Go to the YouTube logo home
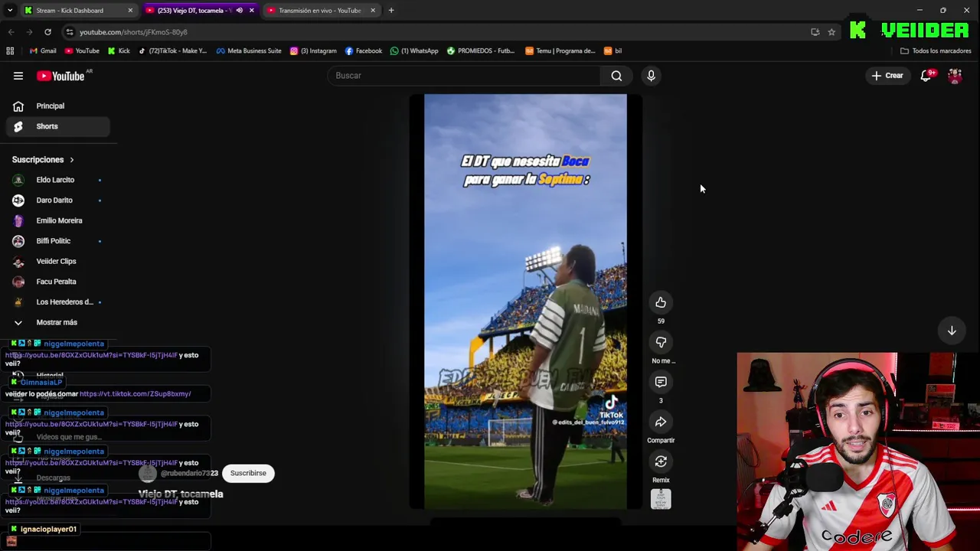980x551 pixels. [x=60, y=76]
